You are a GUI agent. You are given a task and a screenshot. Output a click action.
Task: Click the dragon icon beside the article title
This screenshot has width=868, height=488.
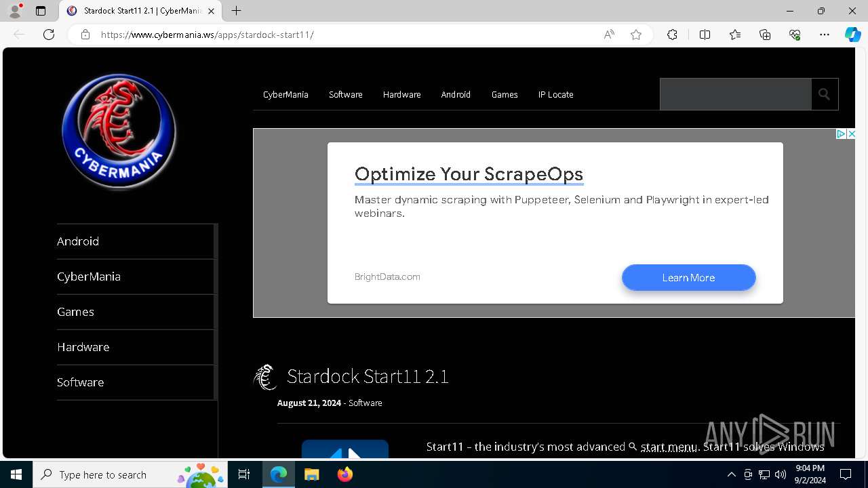click(x=265, y=377)
